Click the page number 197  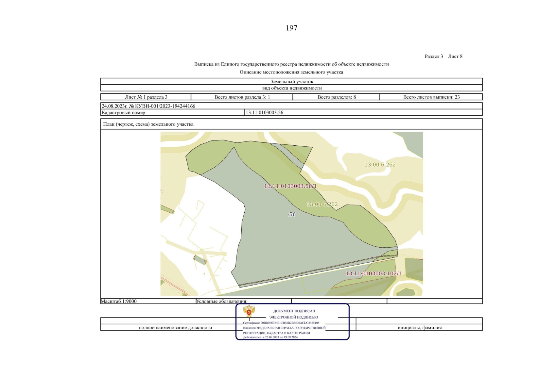point(291,28)
